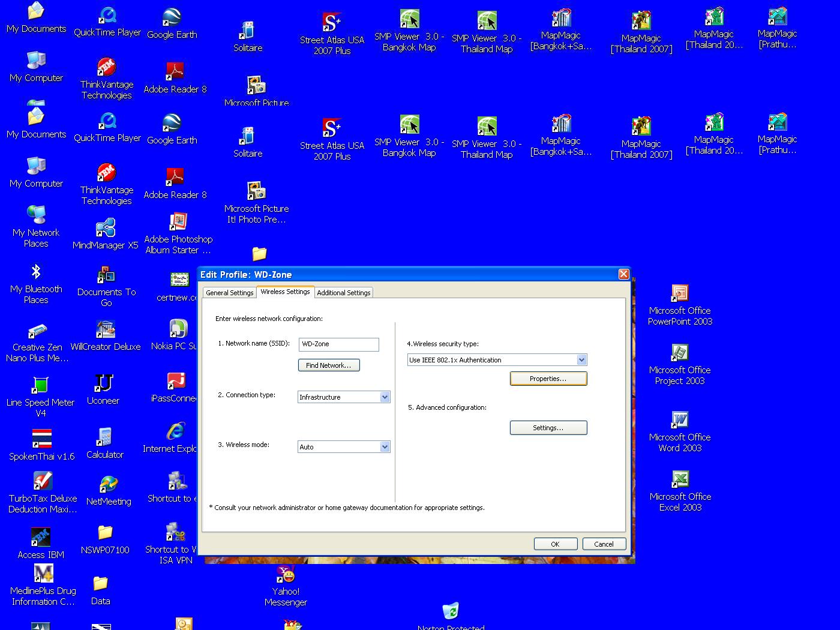The image size is (840, 630).
Task: Open the Data folder icon
Action: (x=100, y=590)
